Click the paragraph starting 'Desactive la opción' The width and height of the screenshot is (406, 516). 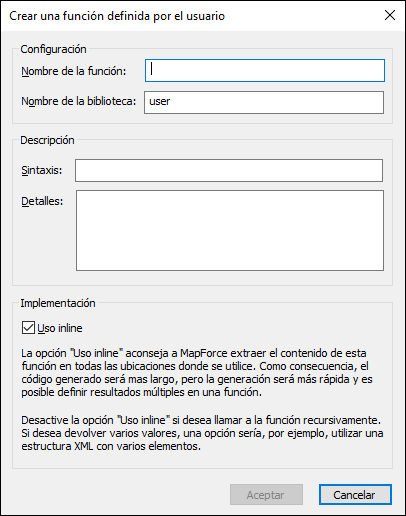202,433
